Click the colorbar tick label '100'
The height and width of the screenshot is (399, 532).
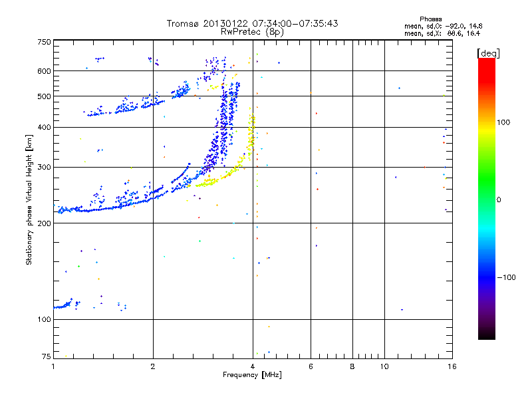tap(503, 122)
